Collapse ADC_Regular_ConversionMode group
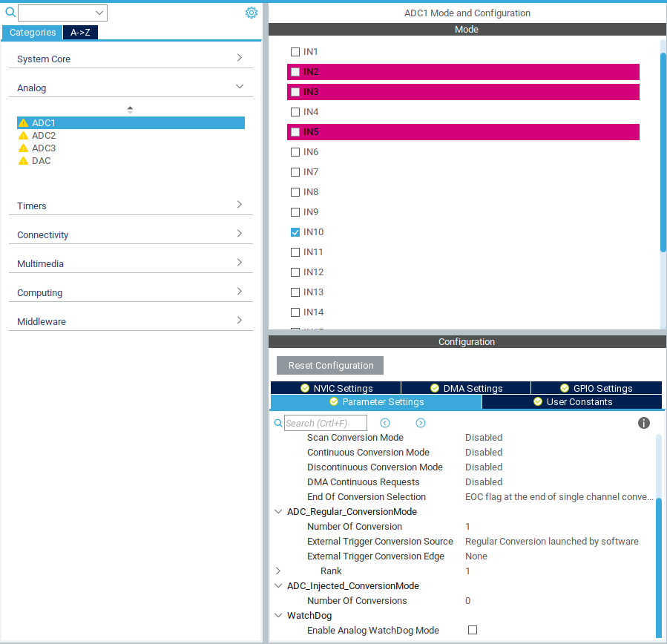The image size is (667, 644). [x=278, y=511]
